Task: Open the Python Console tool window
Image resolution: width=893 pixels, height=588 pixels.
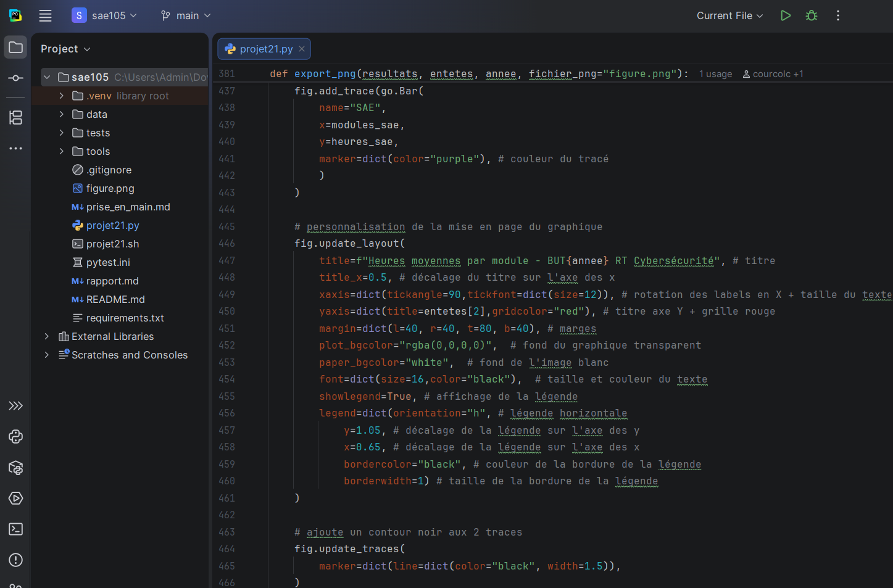Action: click(x=15, y=437)
